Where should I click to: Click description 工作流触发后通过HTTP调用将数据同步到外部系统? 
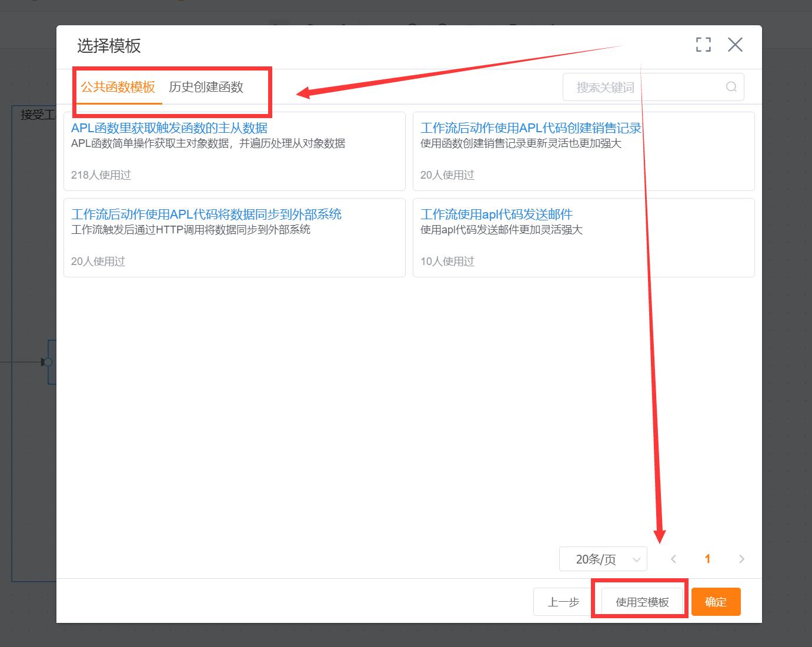click(x=191, y=230)
